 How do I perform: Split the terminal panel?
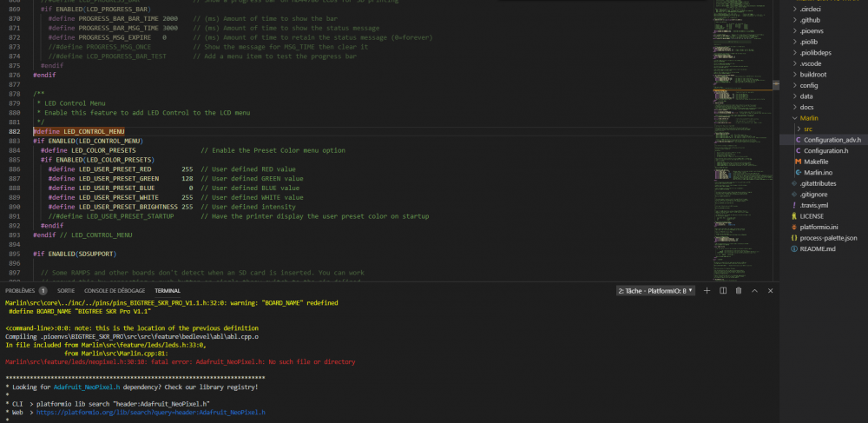point(723,290)
